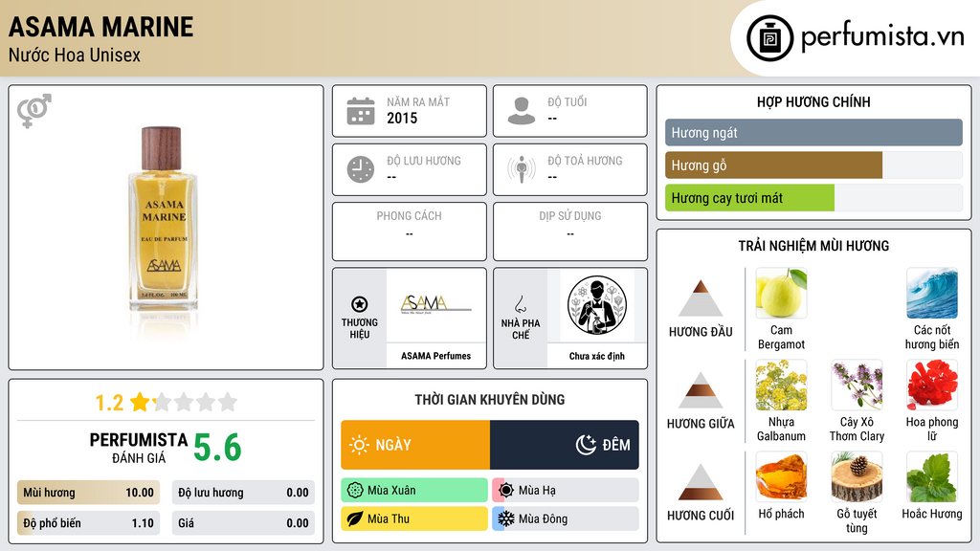
Task: Click the ASAMA Perfumes brand name
Action: pos(435,356)
